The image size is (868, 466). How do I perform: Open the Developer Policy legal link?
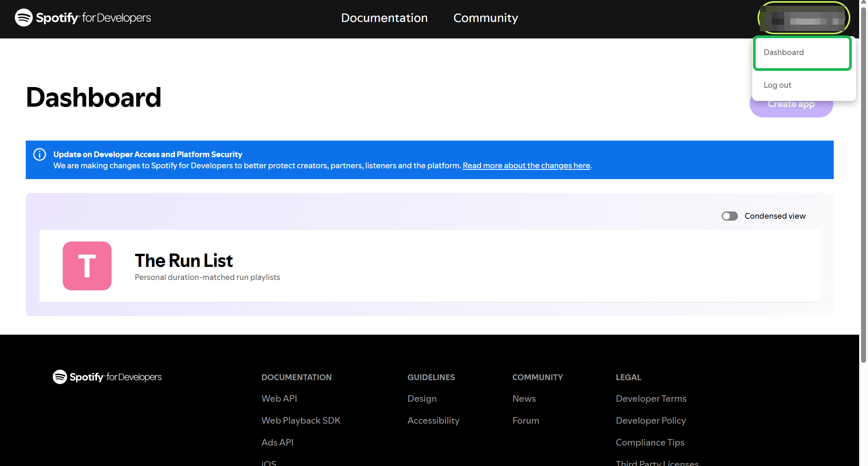pyautogui.click(x=651, y=421)
